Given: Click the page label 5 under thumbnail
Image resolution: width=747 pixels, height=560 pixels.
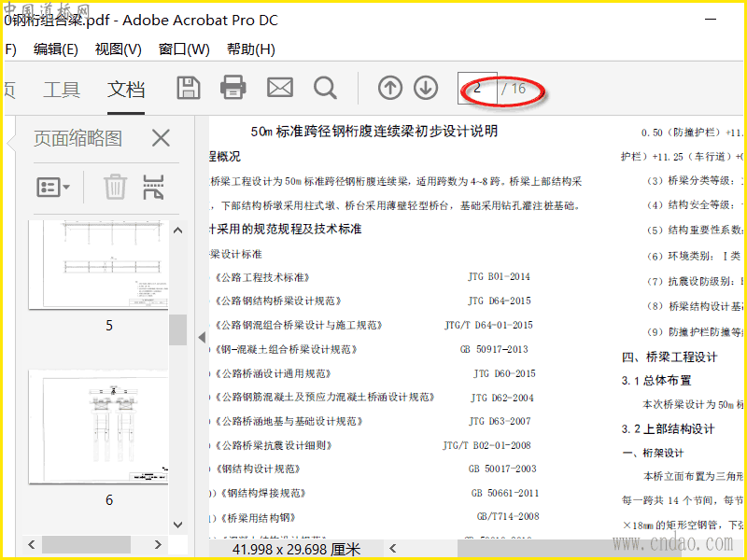Looking at the screenshot, I should coord(109,326).
